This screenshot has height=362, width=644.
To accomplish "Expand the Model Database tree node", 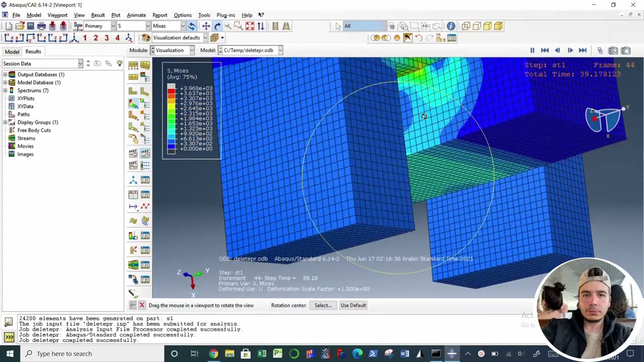I will pyautogui.click(x=5, y=82).
